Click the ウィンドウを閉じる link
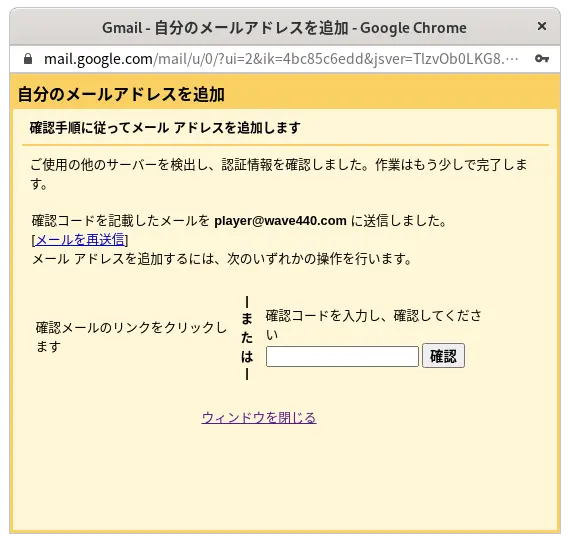This screenshot has height=543, width=570. click(x=259, y=418)
